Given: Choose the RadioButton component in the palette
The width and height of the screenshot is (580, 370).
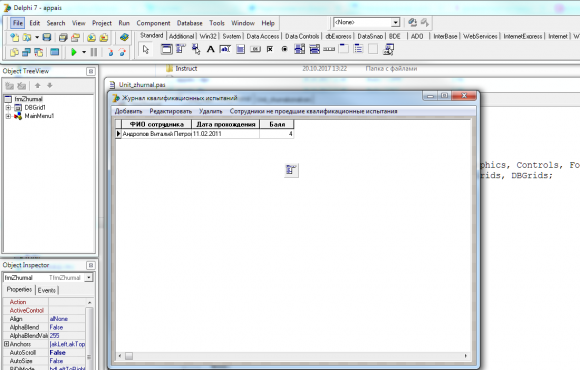Looking at the screenshot, I should click(284, 49).
